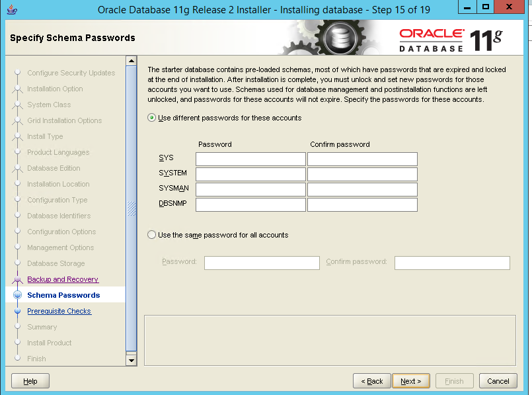The width and height of the screenshot is (532, 395).
Task: Select the Schema Passwords step
Action: 63,295
